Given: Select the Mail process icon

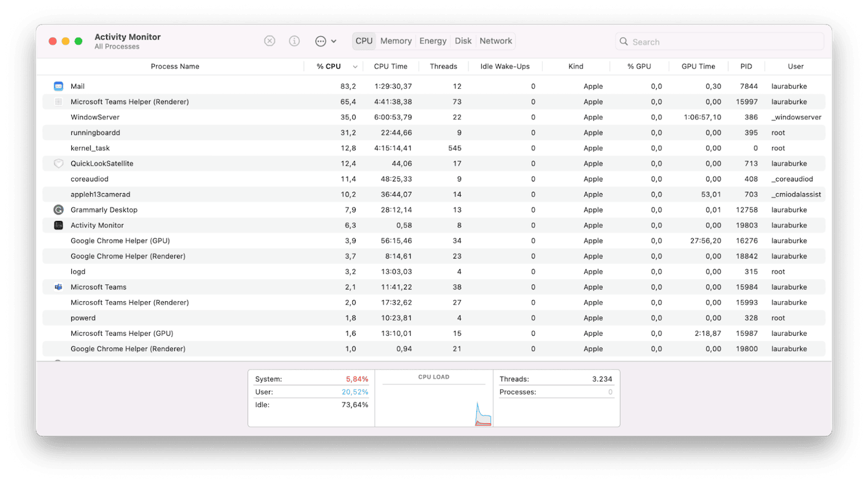Looking at the screenshot, I should coord(58,86).
